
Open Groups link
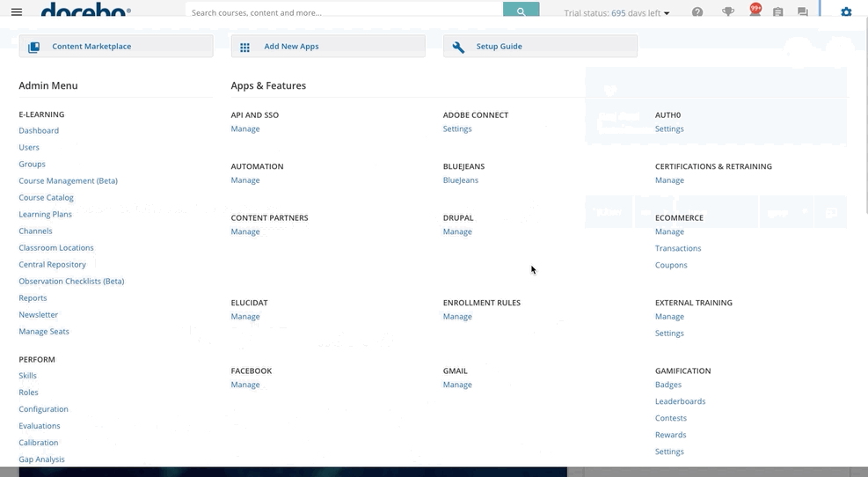click(x=33, y=164)
